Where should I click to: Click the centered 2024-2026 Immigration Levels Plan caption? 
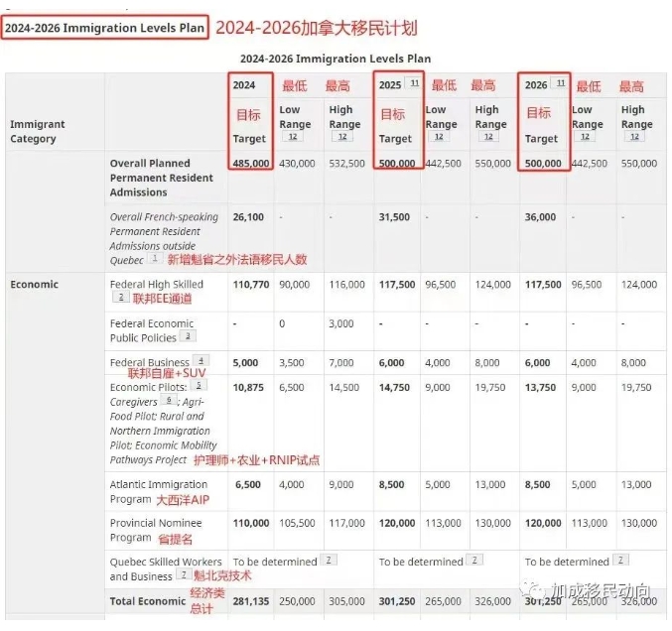tap(336, 59)
